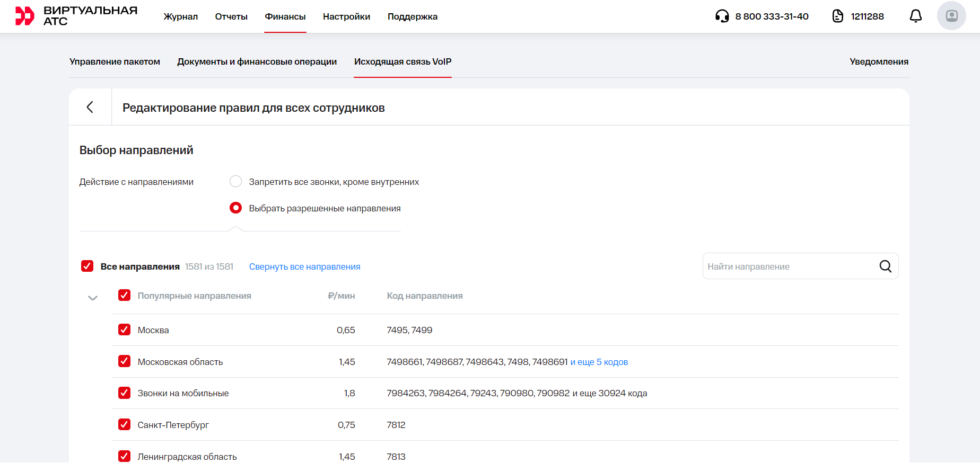Viewport: 980px width, 463px height.
Task: Collapse the Популярные направления group chevron
Action: coord(93,298)
